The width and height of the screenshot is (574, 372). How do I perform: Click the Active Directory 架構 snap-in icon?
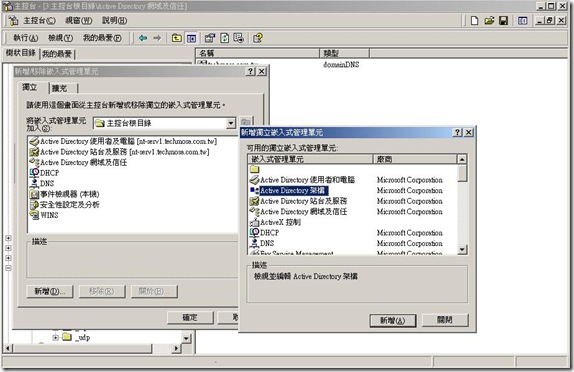(x=254, y=190)
